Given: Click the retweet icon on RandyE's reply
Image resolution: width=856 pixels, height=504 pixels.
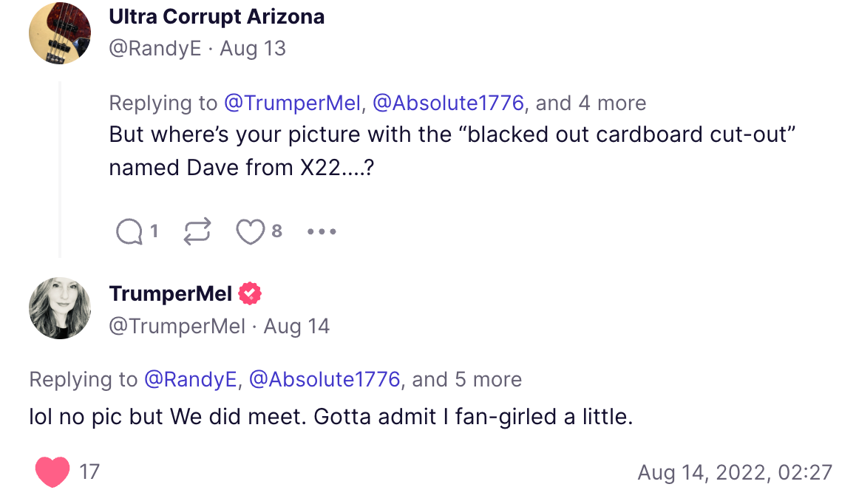Looking at the screenshot, I should pos(196,231).
